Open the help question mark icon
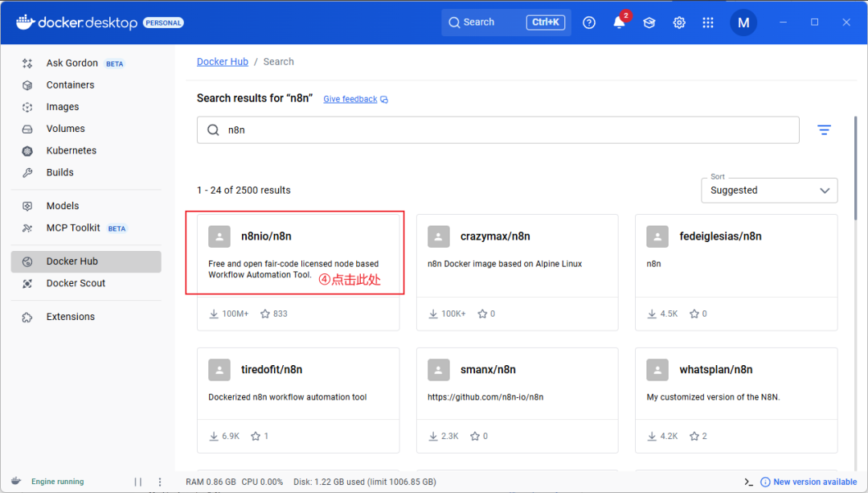Image resolution: width=868 pixels, height=493 pixels. click(x=589, y=23)
